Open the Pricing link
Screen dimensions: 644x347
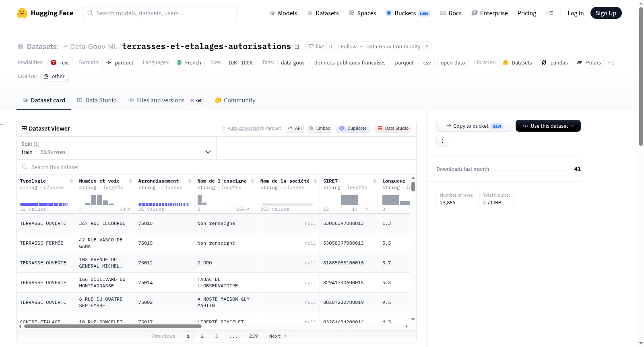[527, 13]
